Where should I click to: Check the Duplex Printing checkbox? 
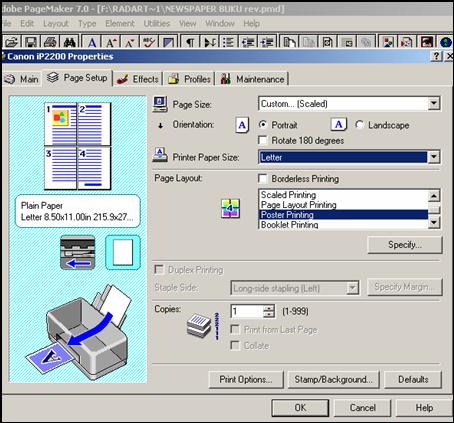pos(159,269)
